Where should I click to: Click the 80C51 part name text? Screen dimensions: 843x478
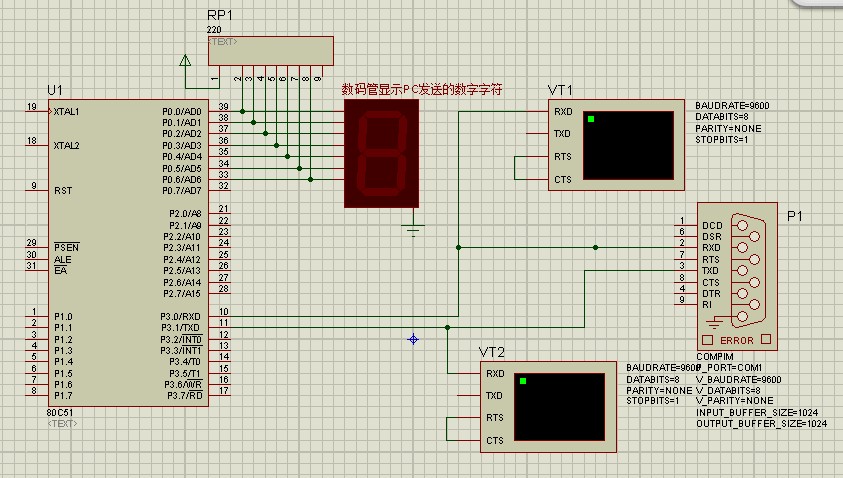(x=60, y=413)
